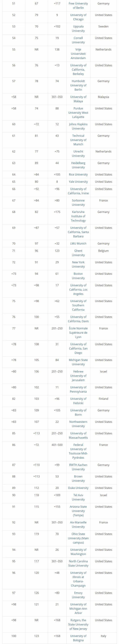Click the Technical University of Munich link
Image resolution: width=119 pixels, height=644 pixels.
[78, 140]
